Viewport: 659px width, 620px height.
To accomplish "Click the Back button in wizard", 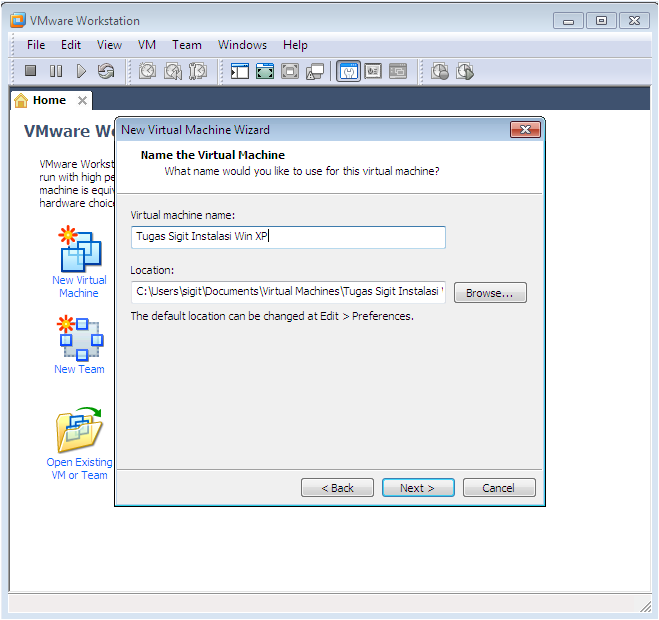I will pos(337,488).
